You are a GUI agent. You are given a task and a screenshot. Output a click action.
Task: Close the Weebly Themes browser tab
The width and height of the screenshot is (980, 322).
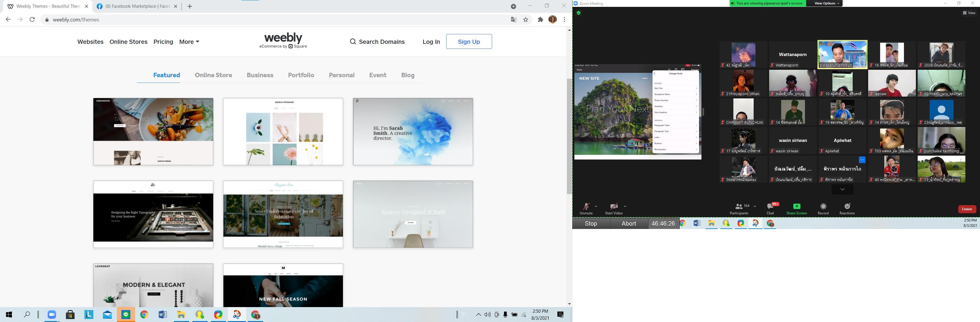(x=86, y=7)
